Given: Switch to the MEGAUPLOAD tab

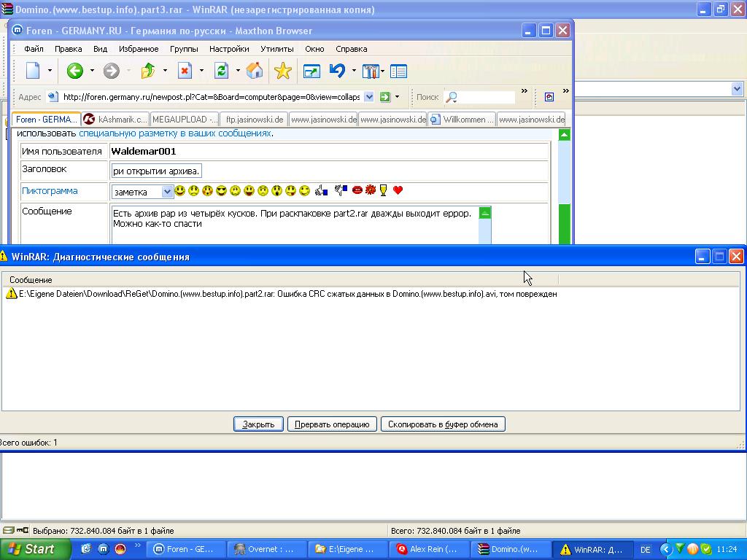Looking at the screenshot, I should pyautogui.click(x=185, y=120).
